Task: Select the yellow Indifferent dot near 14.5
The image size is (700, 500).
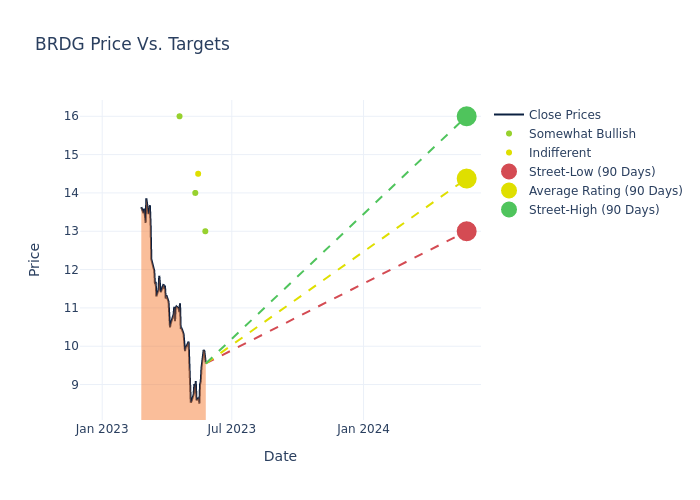Action: [x=198, y=174]
